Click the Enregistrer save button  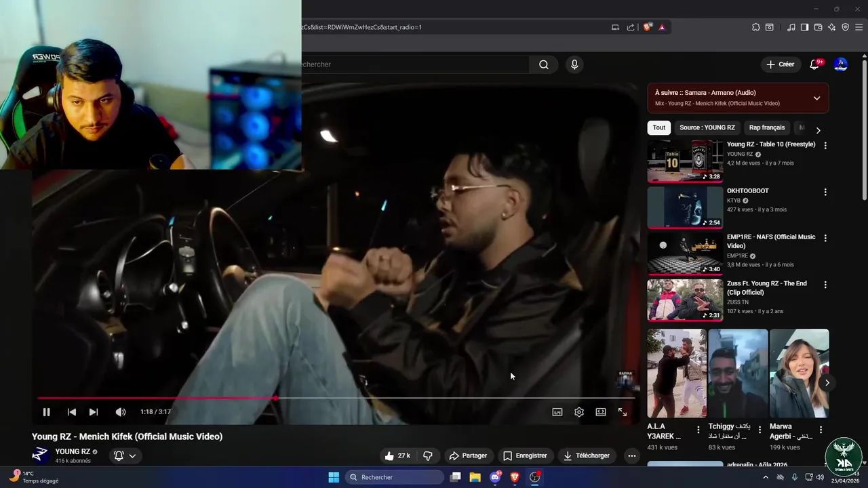[525, 455]
